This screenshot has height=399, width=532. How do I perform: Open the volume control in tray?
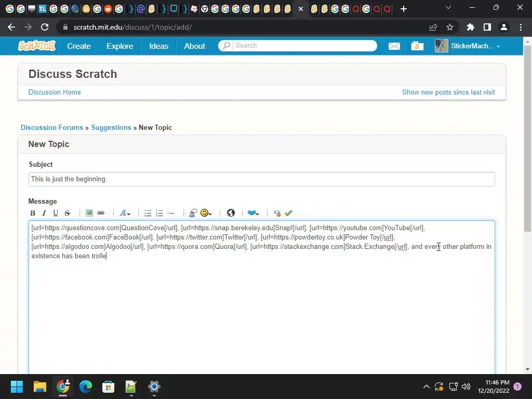coord(466,387)
